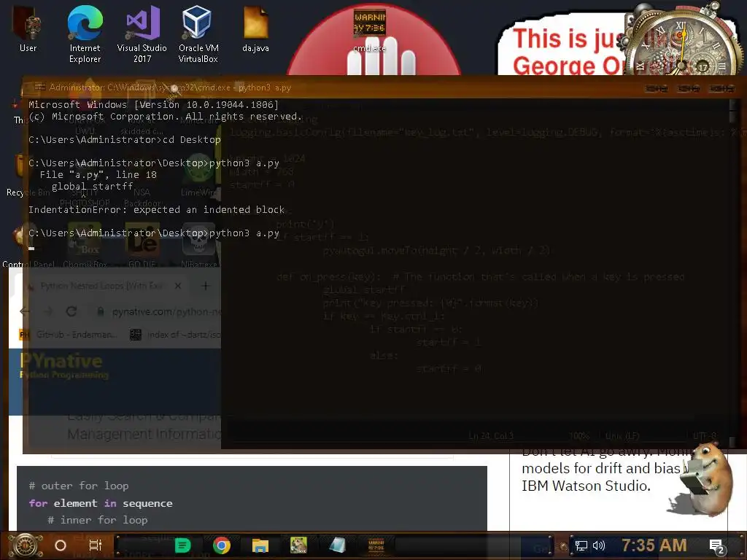Switch to the cmd warning taskbar icon
747x560 pixels.
376,545
